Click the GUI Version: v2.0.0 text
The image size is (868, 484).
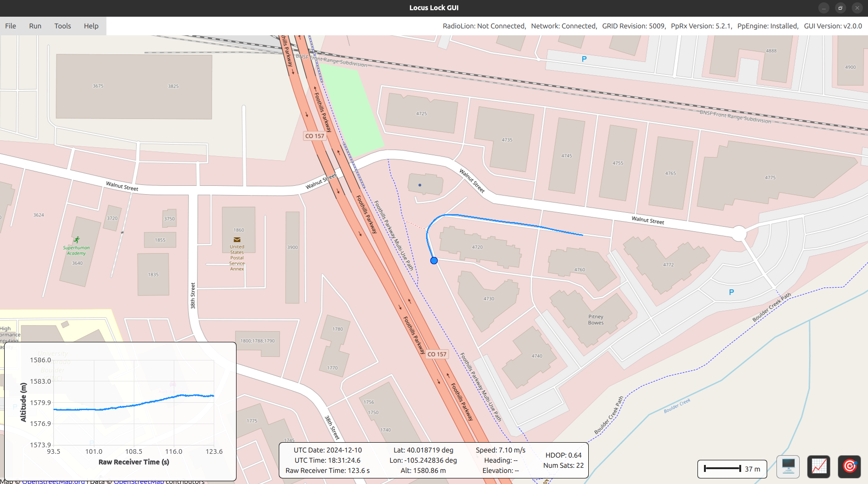833,26
